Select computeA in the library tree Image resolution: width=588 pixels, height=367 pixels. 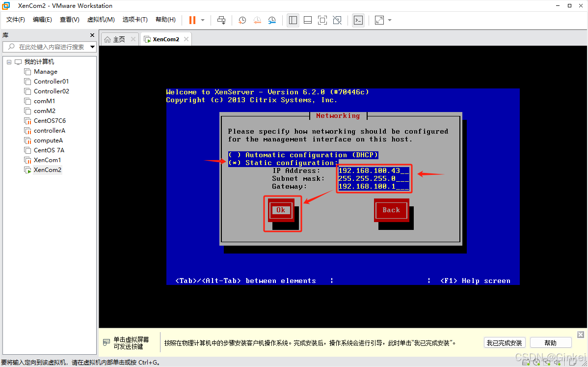(48, 141)
